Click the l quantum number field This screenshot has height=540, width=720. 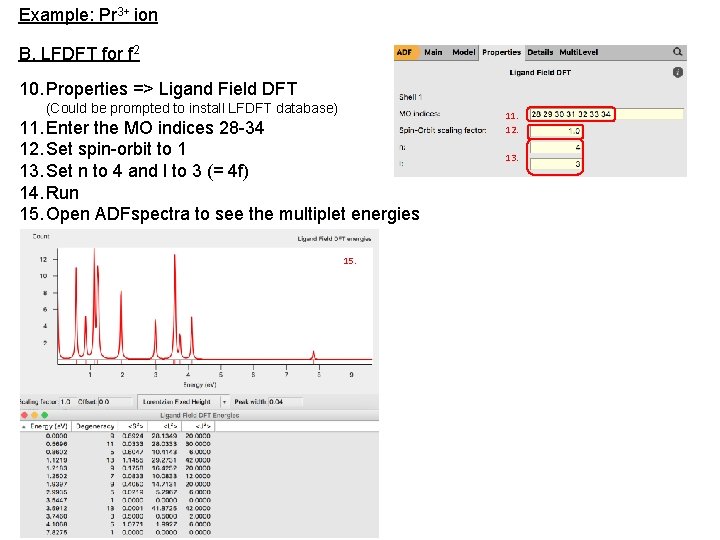click(556, 164)
